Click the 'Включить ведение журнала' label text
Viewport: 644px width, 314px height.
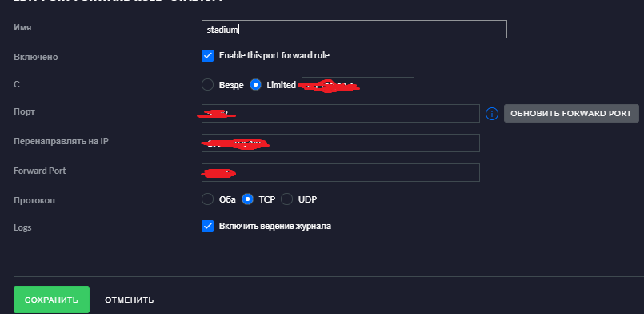click(x=275, y=226)
